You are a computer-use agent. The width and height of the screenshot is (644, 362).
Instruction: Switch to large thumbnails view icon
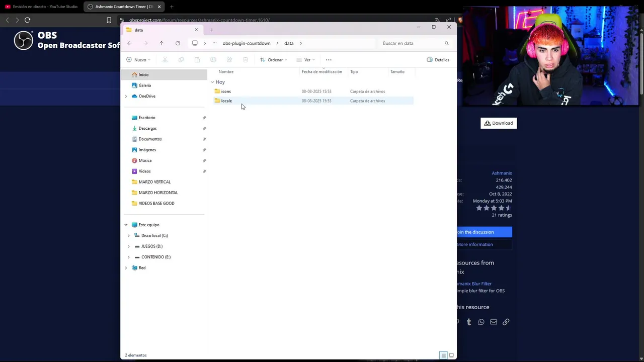click(x=451, y=355)
